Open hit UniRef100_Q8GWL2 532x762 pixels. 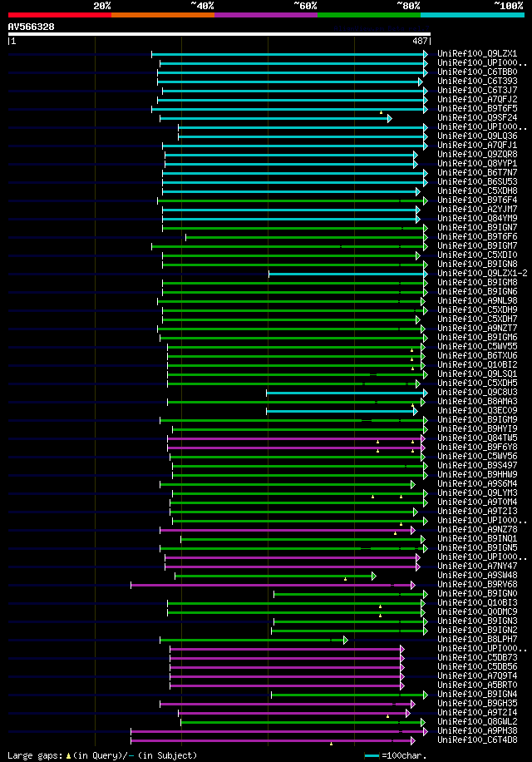tap(477, 722)
